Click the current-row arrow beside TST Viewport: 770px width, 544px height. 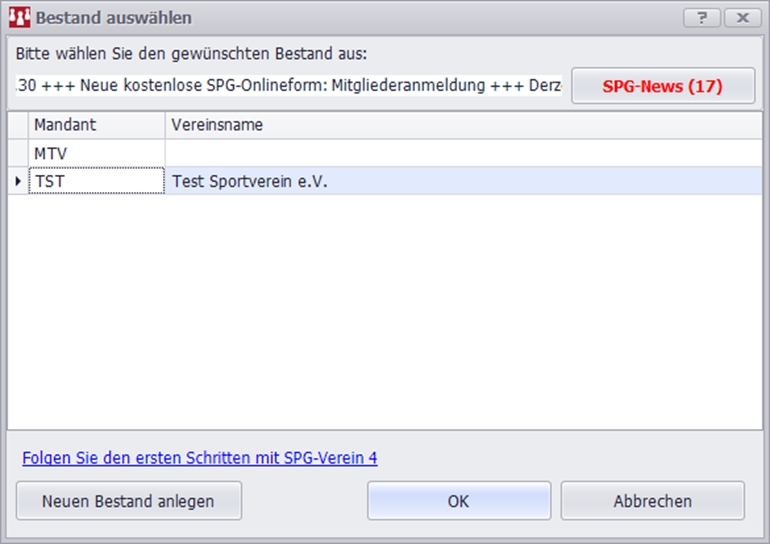18,181
